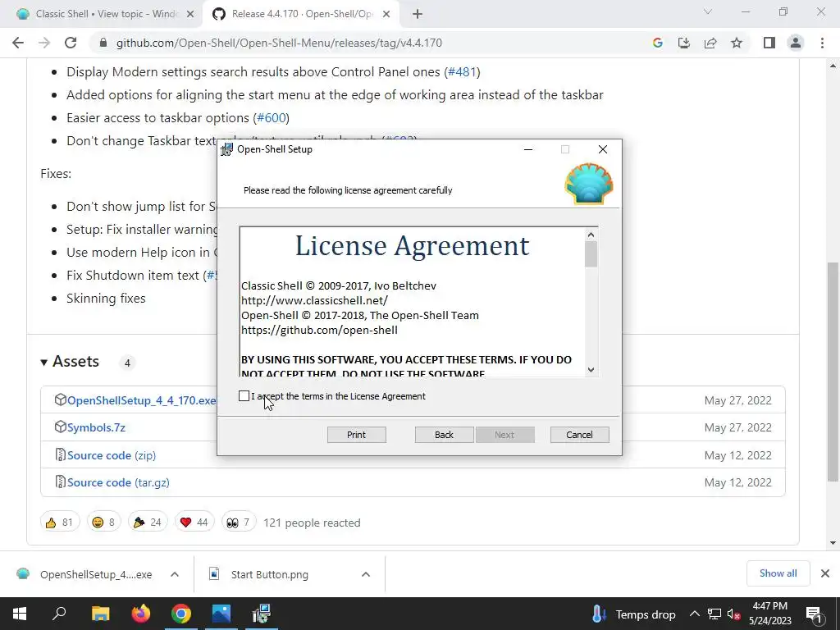Click the license agreement scrollbar thumb
This screenshot has width=840, height=630.
591,254
